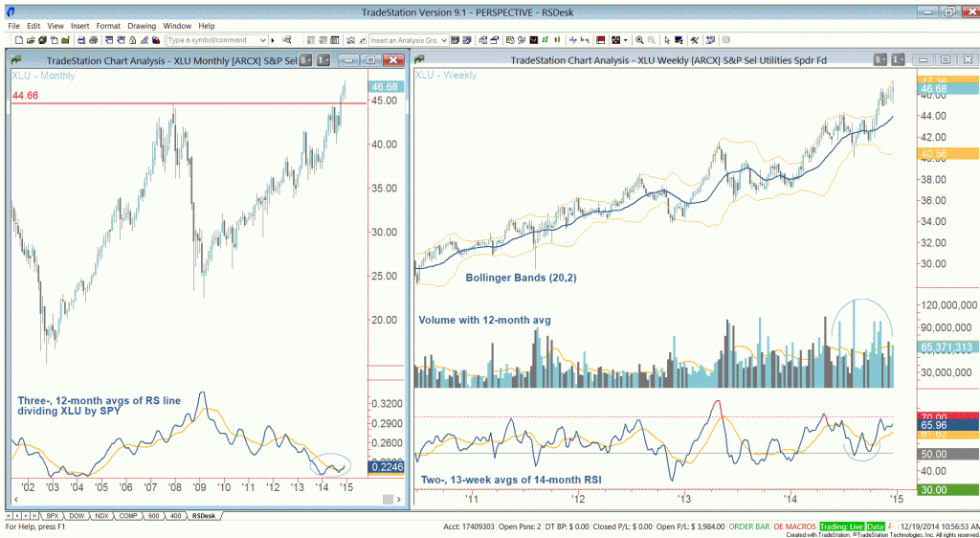Click the XLU - Monthly chart title text
The width and height of the screenshot is (980, 538).
pos(43,76)
